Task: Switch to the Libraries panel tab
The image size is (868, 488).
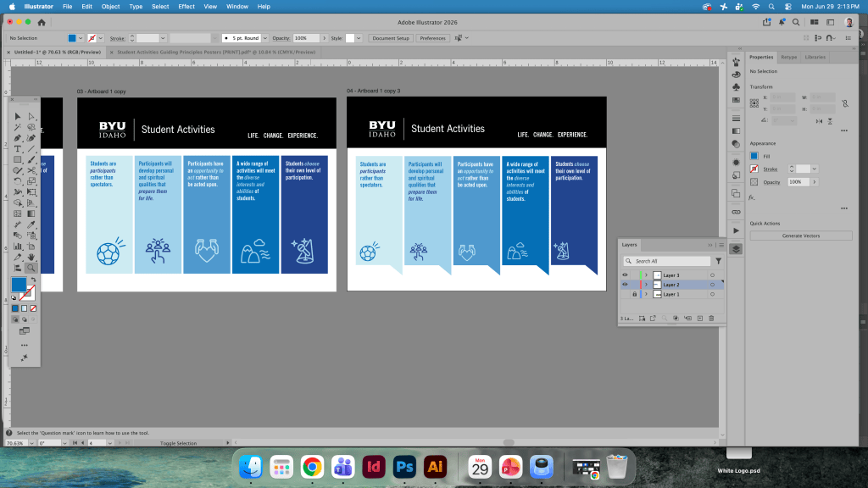Action: coord(815,57)
